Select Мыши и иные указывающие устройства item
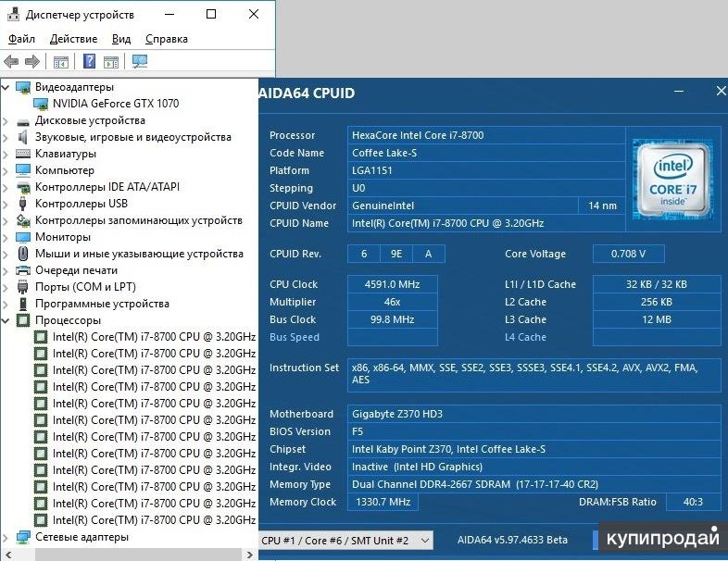Viewport: 728px width, 561px height. coord(139,254)
